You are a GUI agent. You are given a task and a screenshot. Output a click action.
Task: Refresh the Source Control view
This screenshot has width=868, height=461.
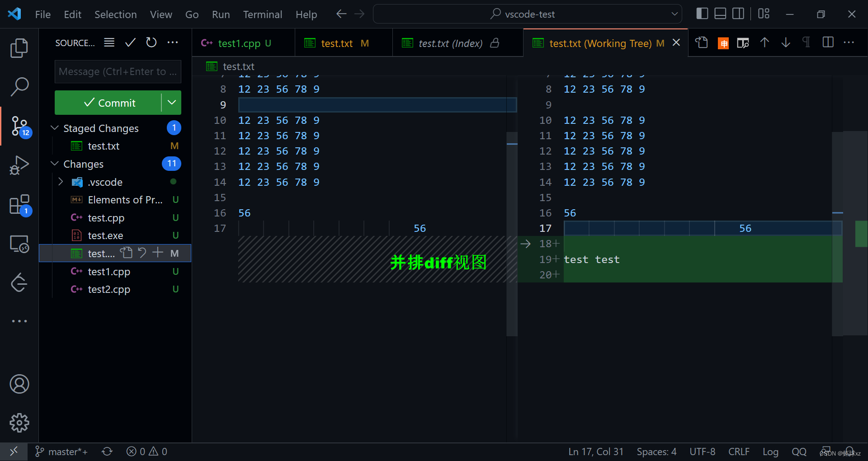(x=151, y=42)
